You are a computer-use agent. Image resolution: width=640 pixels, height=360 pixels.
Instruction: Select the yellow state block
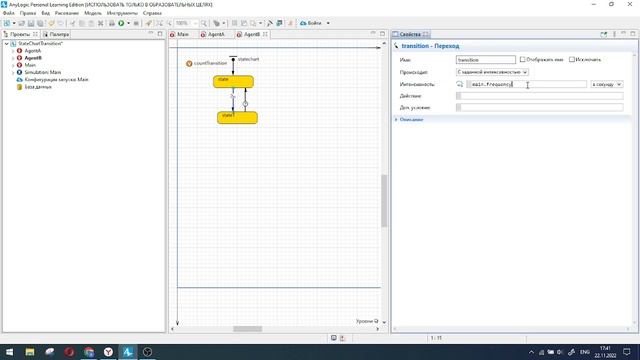tap(233, 82)
